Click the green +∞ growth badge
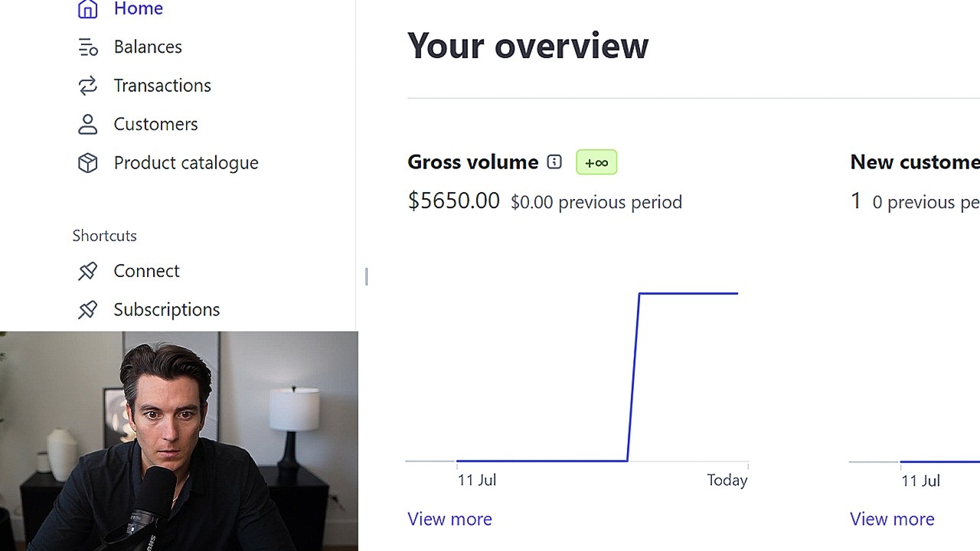Viewport: 980px width, 551px height. tap(596, 162)
